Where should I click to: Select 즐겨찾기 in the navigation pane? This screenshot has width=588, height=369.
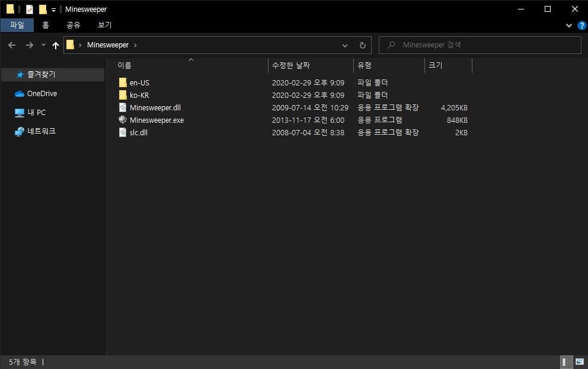[x=53, y=74]
